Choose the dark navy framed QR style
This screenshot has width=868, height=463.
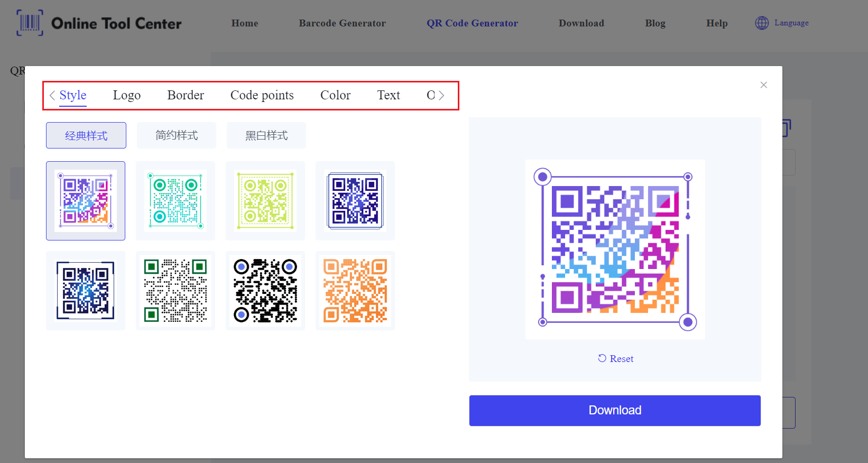coord(355,201)
